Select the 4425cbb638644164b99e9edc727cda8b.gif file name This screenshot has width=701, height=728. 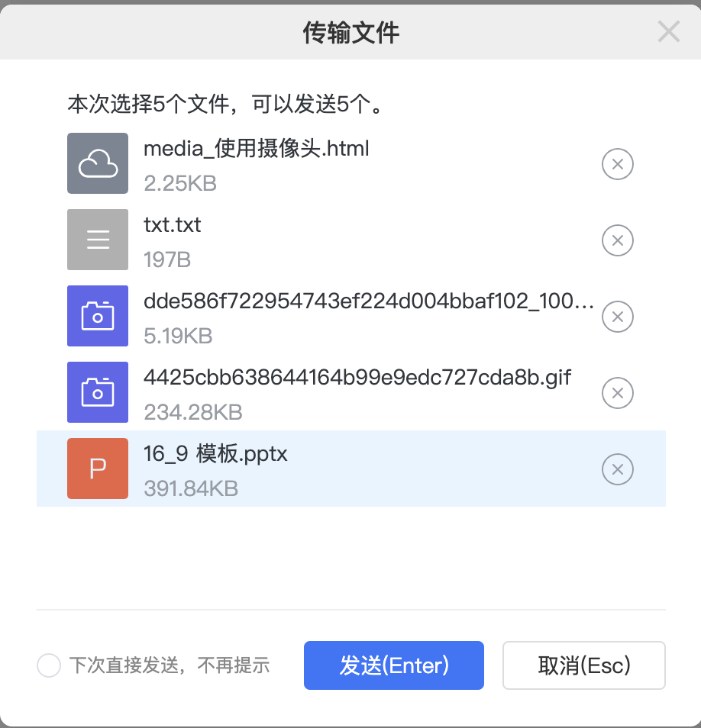357,377
